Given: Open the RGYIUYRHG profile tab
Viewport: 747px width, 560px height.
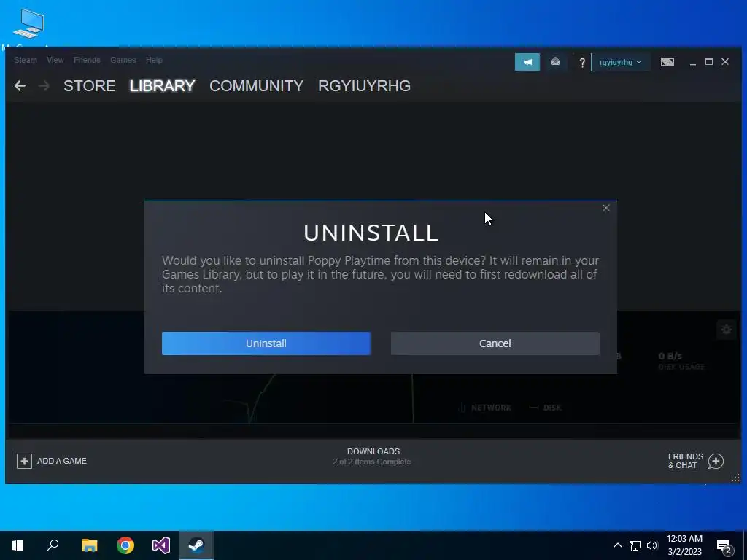Looking at the screenshot, I should (365, 86).
